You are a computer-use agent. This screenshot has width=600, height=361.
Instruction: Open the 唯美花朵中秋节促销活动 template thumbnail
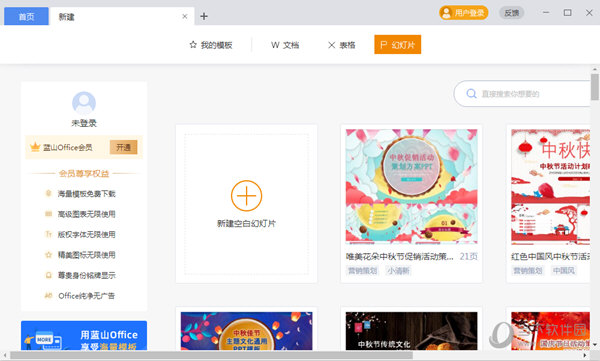(411, 186)
